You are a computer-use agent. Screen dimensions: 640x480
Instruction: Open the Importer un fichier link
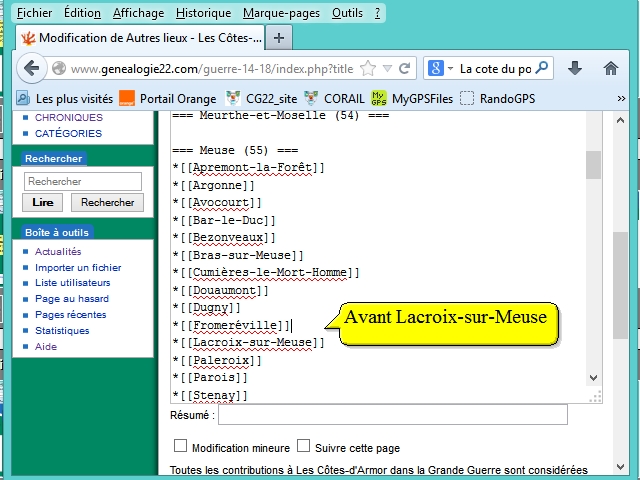click(78, 267)
